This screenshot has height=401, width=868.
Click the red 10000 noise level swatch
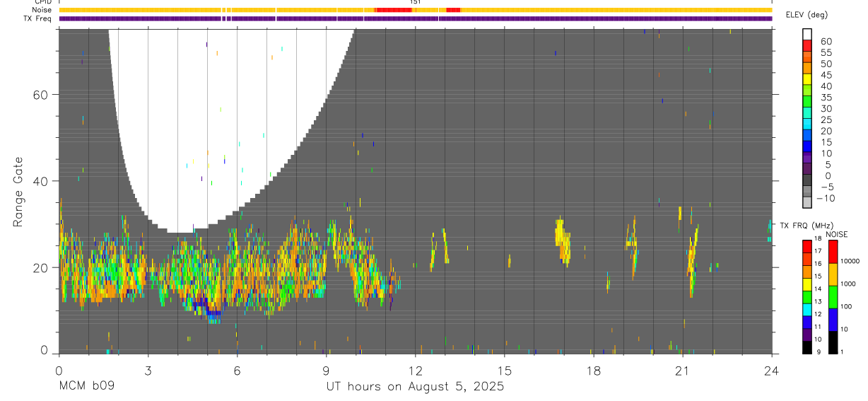[x=833, y=251]
